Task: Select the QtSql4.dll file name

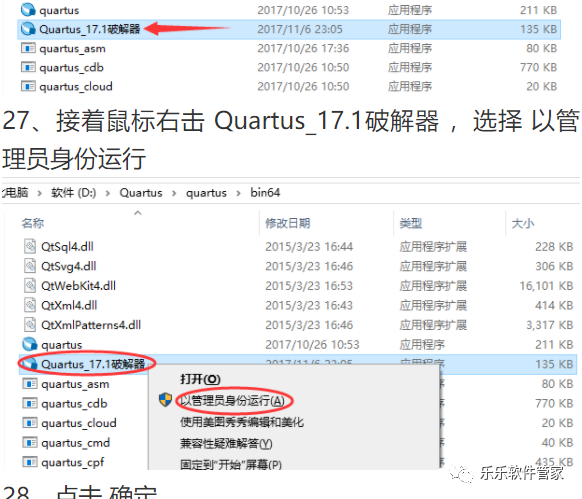Action: [x=67, y=247]
